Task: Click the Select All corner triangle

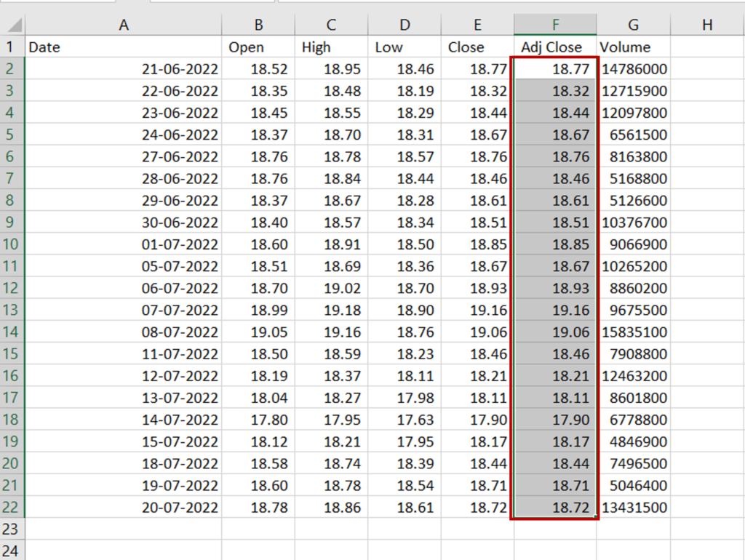Action: [x=13, y=25]
